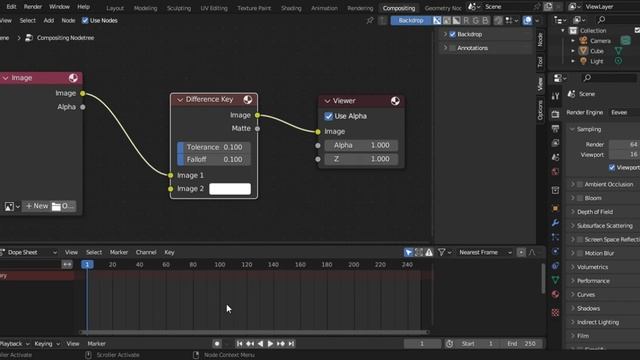Click the Falloff slider in Difference Key

coord(214,160)
